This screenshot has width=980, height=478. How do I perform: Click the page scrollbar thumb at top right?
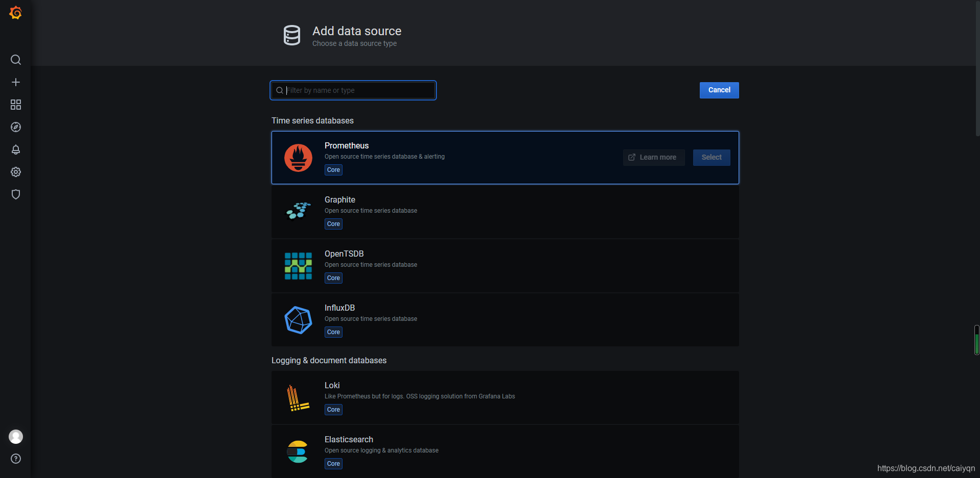977,68
